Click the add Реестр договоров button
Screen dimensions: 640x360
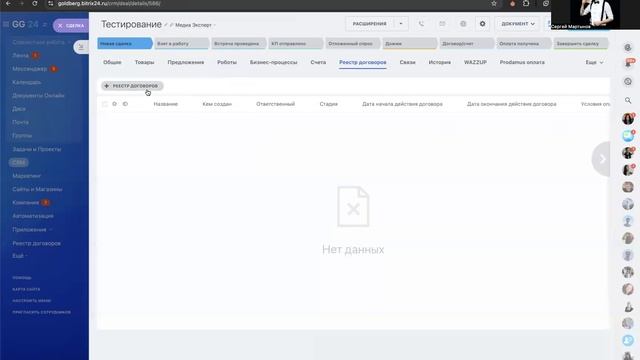[132, 86]
